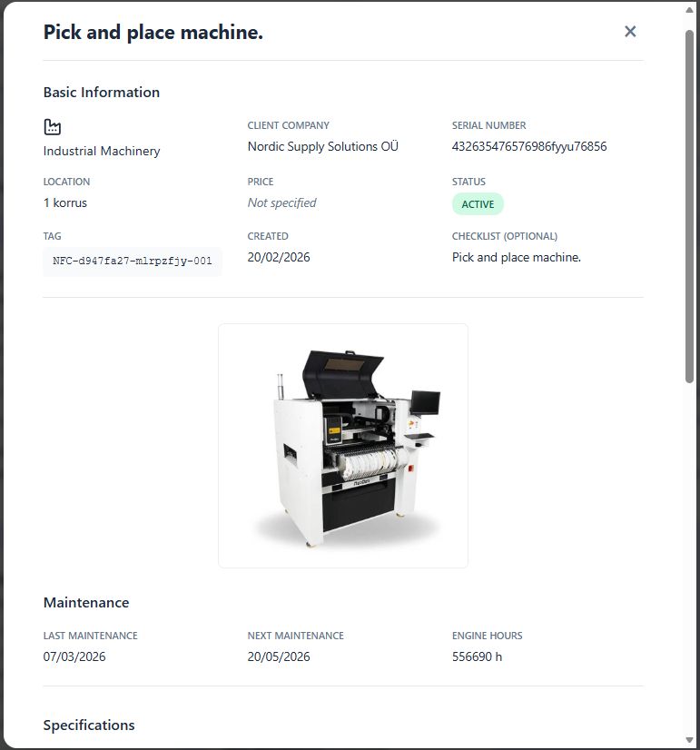Click the dialog title 'Pick and place machine.'
Screen dimensions: 700x750
click(153, 34)
